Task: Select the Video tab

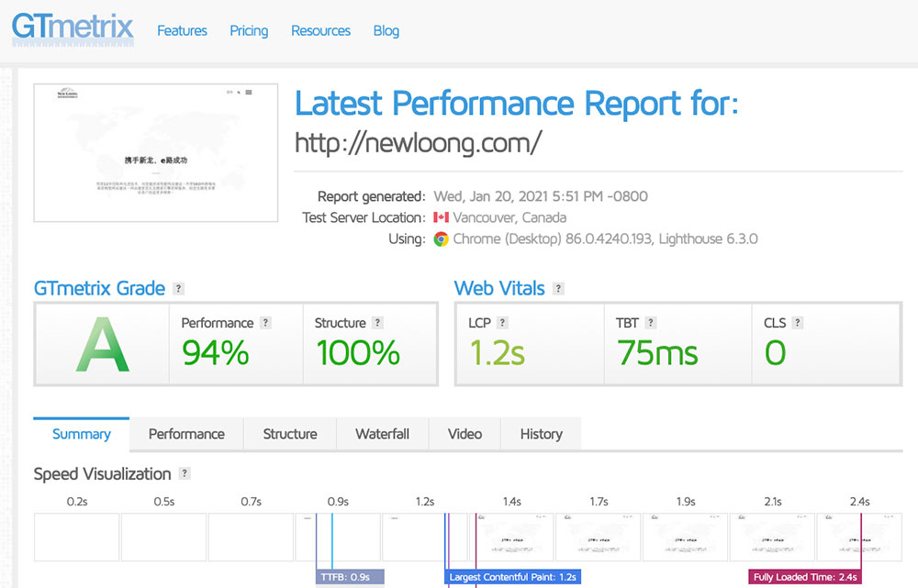Action: pyautogui.click(x=465, y=434)
